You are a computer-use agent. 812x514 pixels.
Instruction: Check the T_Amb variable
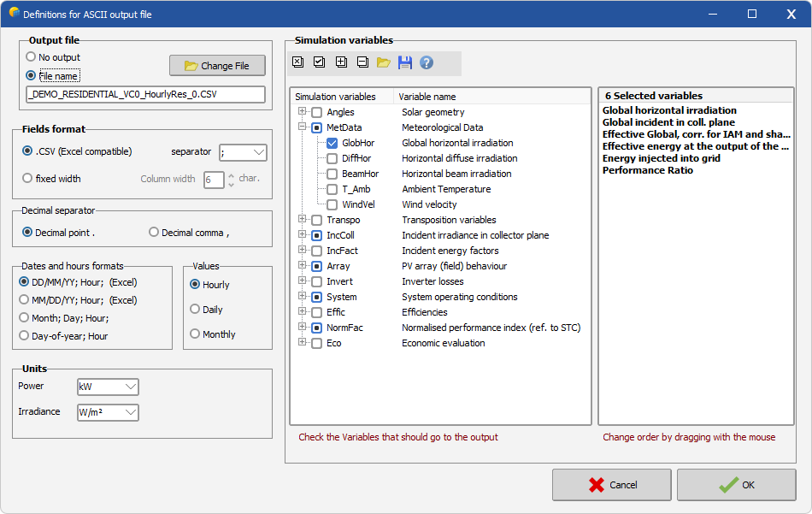tap(332, 190)
